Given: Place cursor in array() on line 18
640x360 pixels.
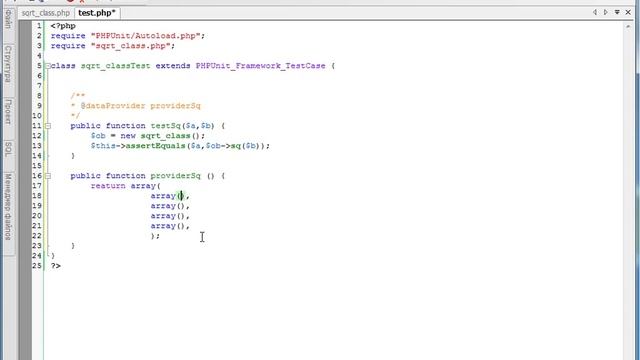Looking at the screenshot, I should coord(168,196).
